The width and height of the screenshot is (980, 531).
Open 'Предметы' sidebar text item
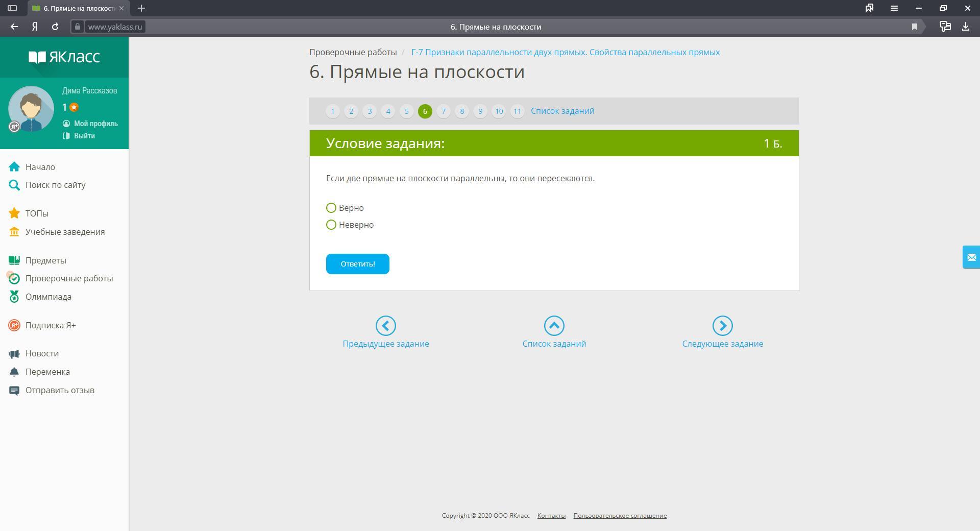(46, 260)
